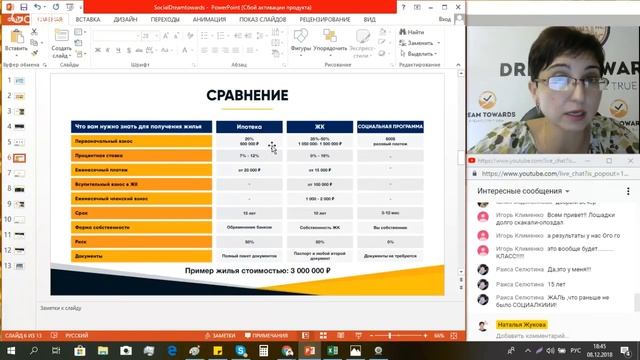This screenshot has height=360, width=640.
Task: Switch to the АНИМАЦИЯ tab
Action: (209, 19)
